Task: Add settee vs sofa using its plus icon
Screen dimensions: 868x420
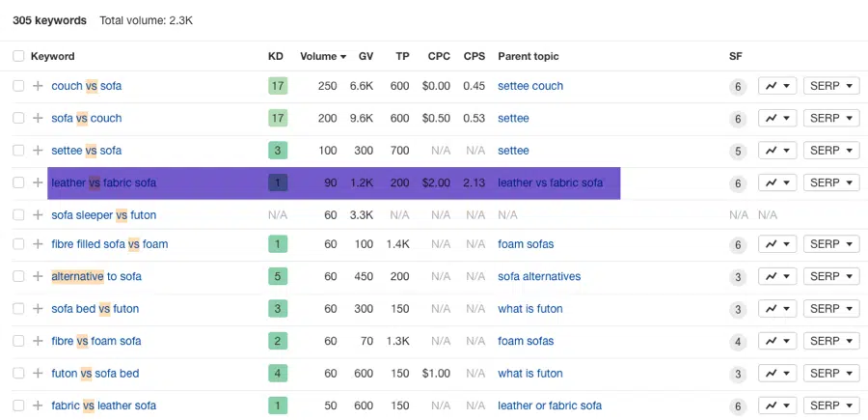Action: pos(38,151)
